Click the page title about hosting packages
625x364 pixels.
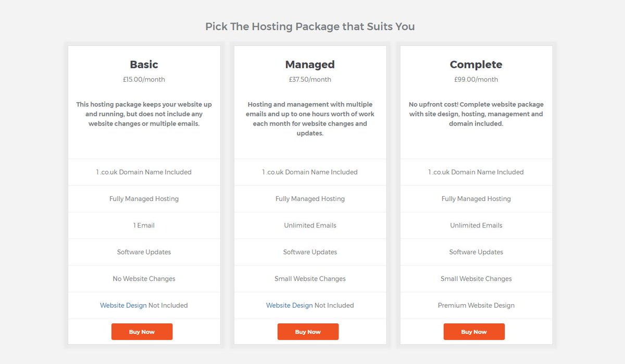click(x=310, y=26)
